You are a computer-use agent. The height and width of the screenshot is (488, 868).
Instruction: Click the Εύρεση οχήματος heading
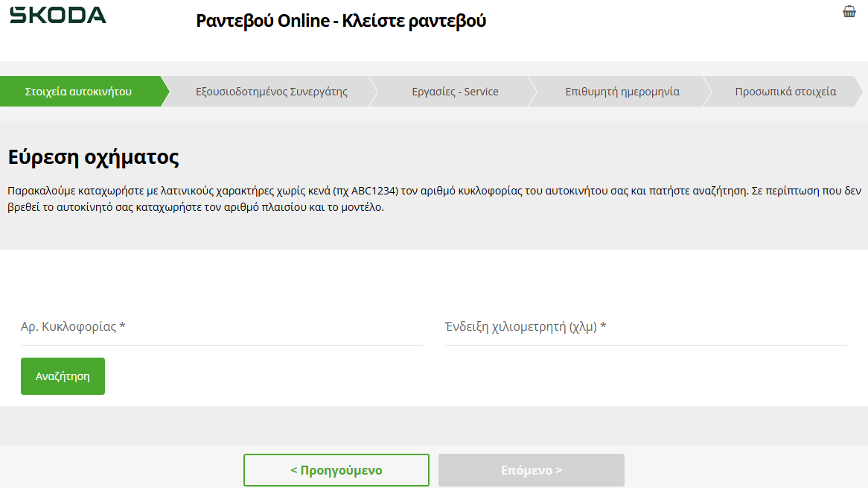tap(93, 158)
